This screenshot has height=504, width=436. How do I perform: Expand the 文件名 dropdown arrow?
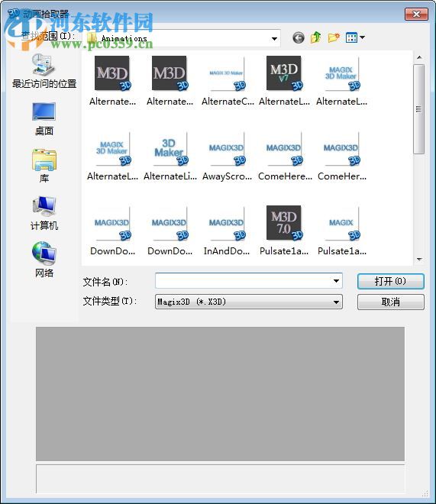pyautogui.click(x=336, y=281)
